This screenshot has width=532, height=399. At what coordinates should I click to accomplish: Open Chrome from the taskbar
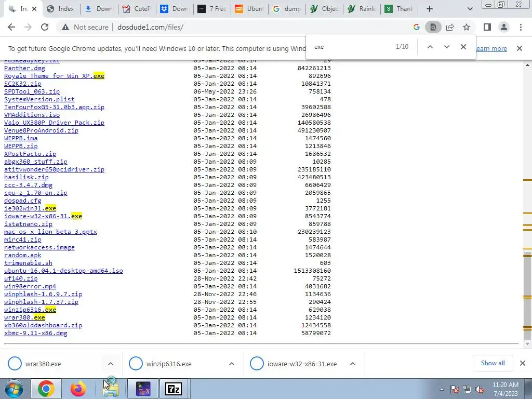click(x=46, y=389)
